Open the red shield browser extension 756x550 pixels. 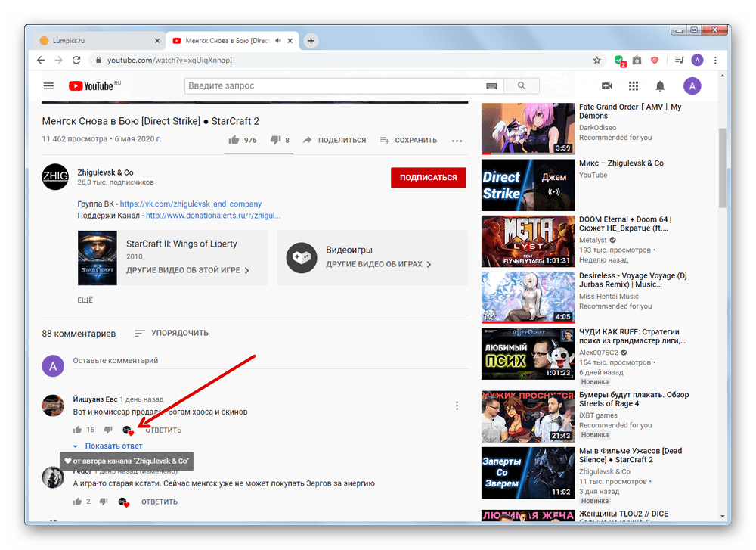(x=654, y=60)
